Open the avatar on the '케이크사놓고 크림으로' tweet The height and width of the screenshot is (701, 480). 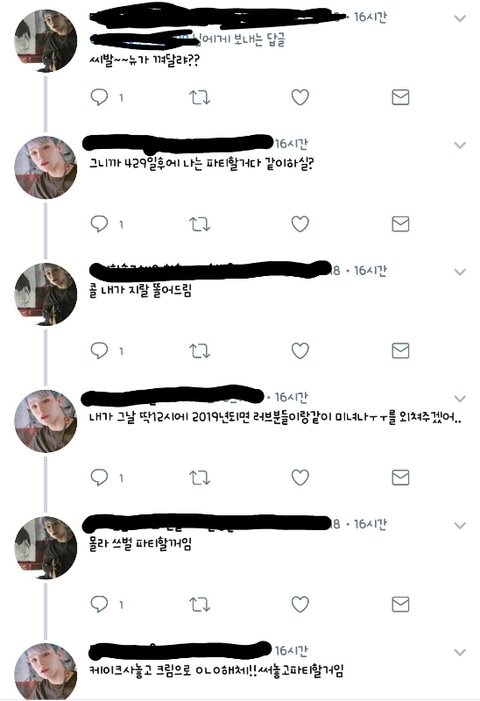(x=46, y=672)
